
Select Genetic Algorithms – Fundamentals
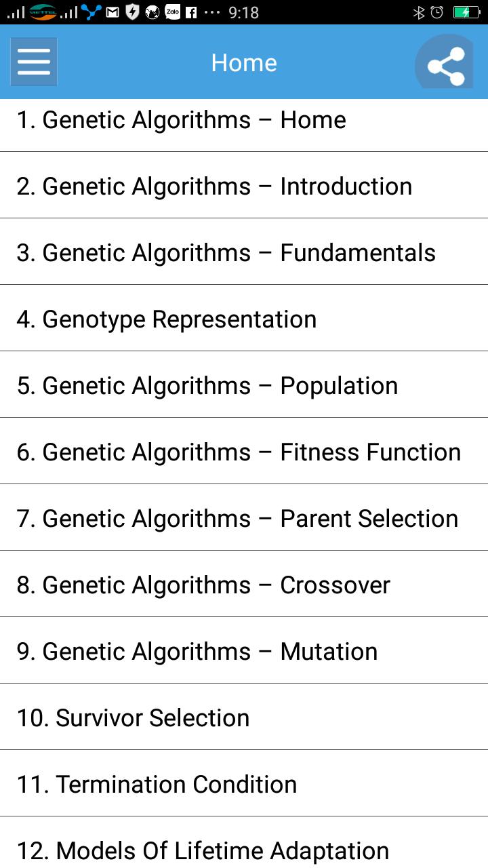(244, 252)
